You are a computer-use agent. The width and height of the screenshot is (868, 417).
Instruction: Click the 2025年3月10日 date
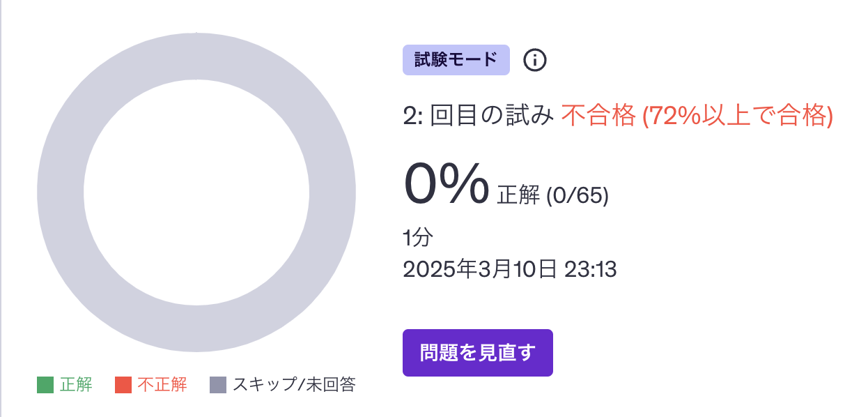click(x=480, y=269)
